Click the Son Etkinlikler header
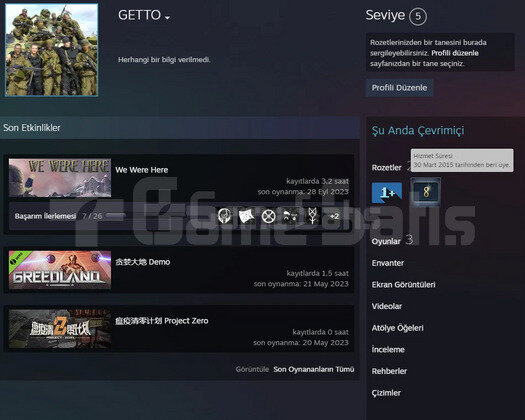The width and height of the screenshot is (525, 420). tap(32, 128)
